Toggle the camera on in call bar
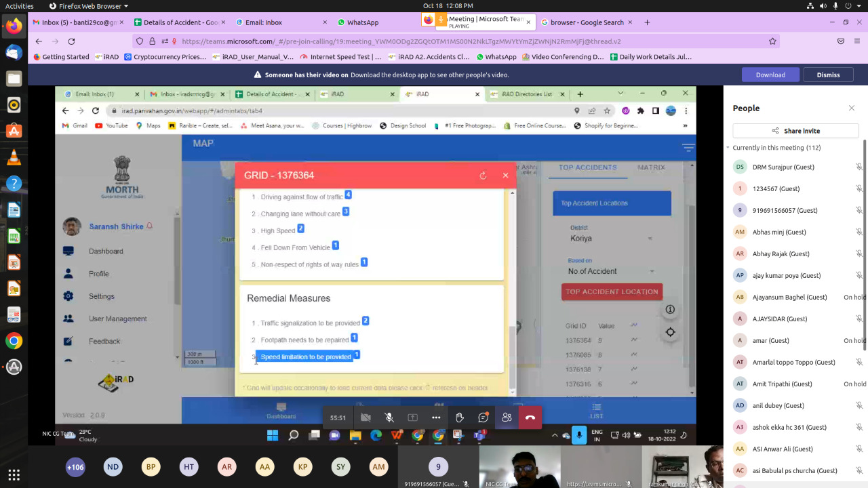 point(366,418)
